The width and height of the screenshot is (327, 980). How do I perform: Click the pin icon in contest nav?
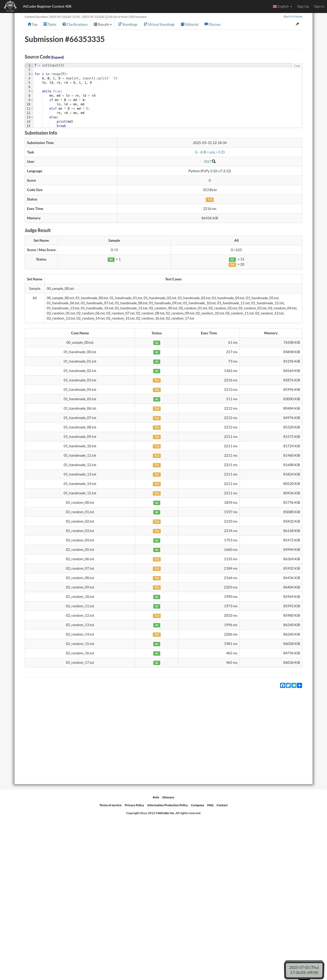point(297,24)
